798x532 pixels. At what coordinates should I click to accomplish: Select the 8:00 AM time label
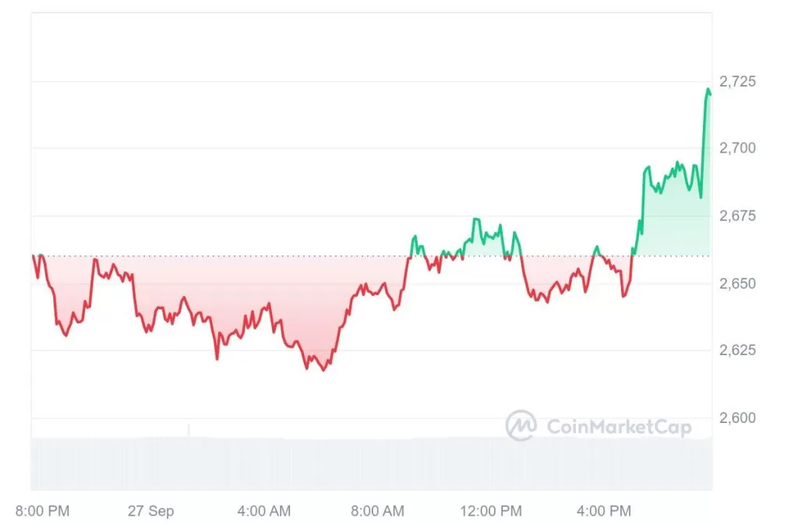pyautogui.click(x=378, y=512)
